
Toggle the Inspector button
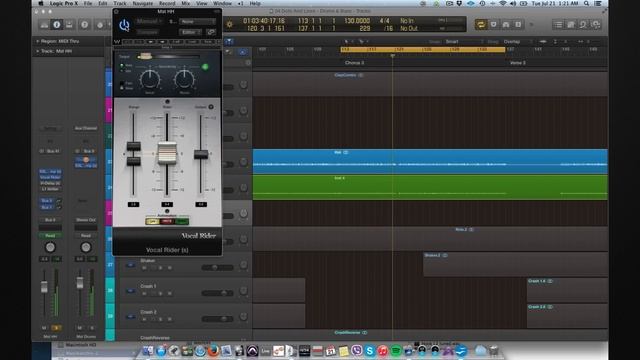(57, 24)
